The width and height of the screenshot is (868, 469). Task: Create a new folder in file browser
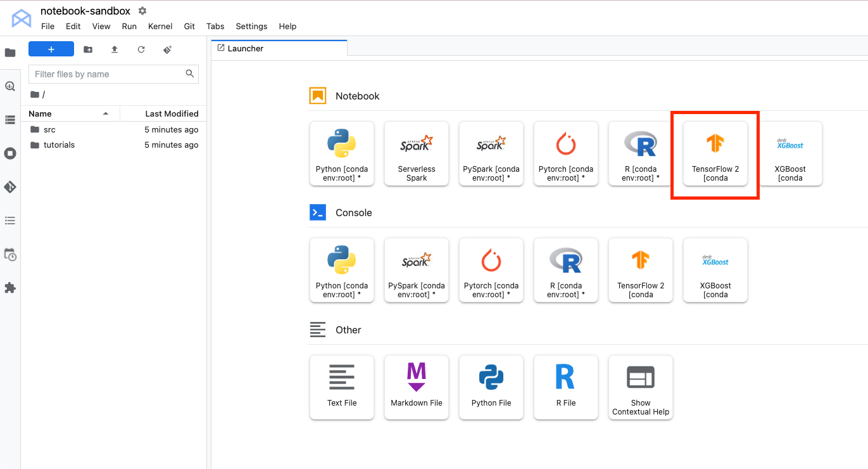click(88, 49)
